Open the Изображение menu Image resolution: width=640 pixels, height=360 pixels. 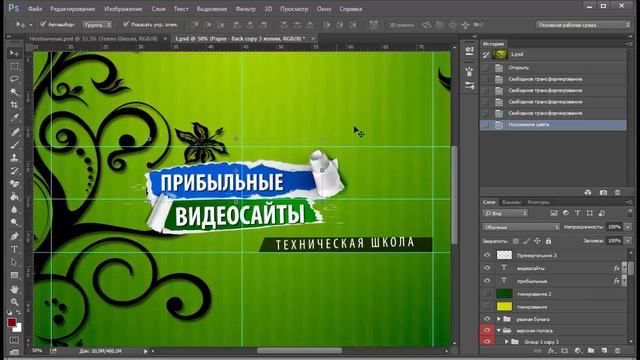[x=123, y=9]
